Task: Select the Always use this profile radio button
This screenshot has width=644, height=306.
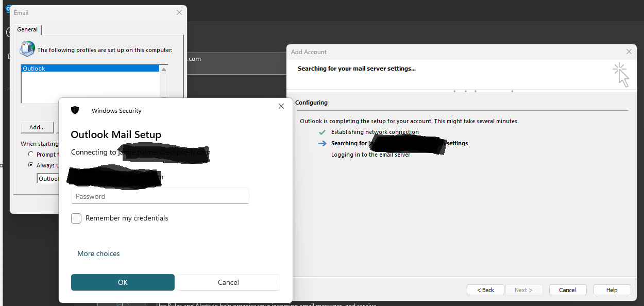Action: pos(31,165)
